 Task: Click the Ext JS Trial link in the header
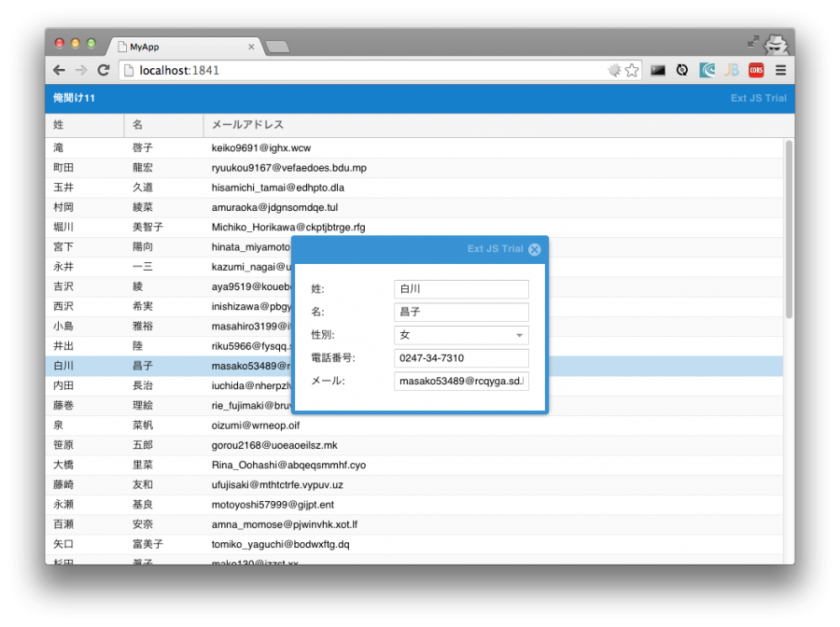(x=759, y=98)
